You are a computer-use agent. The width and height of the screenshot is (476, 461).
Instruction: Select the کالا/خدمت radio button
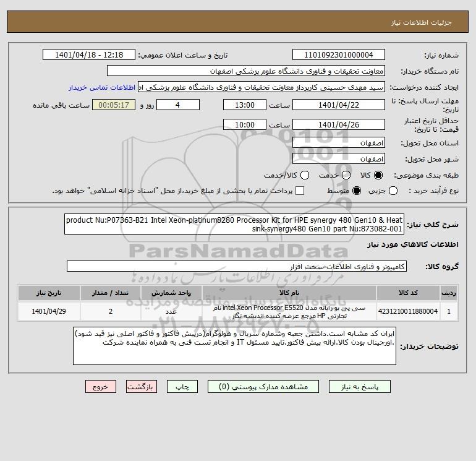point(305,175)
